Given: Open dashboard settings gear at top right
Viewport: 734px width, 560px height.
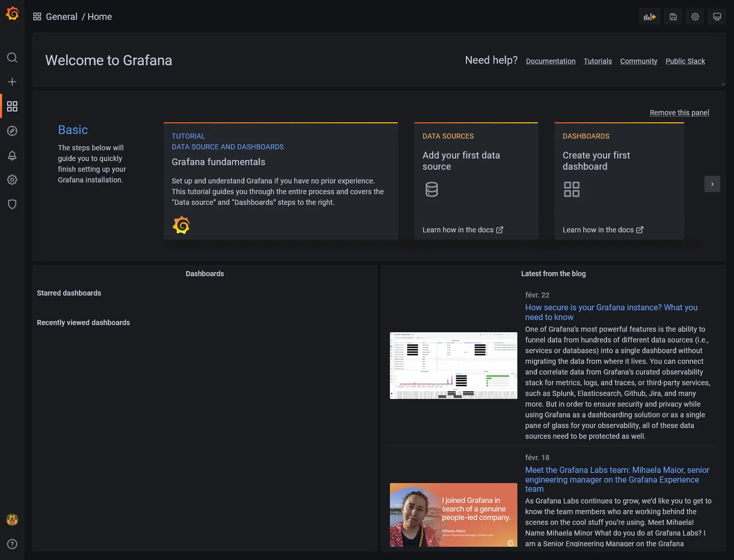Looking at the screenshot, I should 695,16.
